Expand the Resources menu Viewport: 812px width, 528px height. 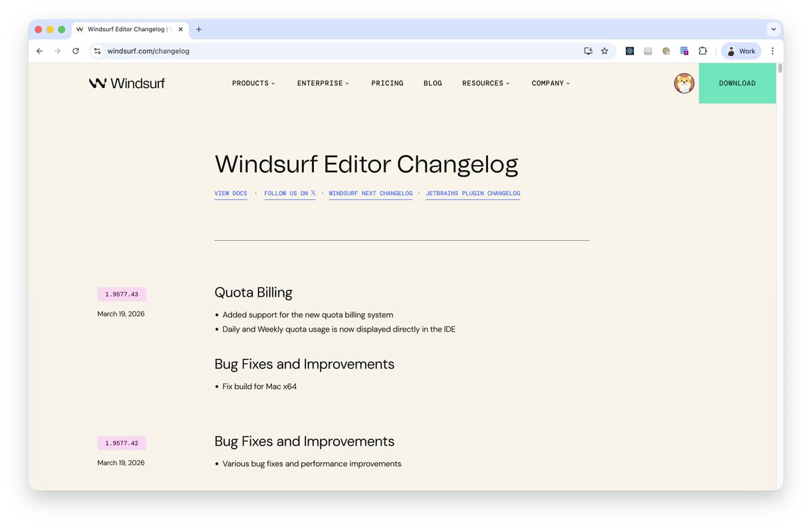[486, 83]
